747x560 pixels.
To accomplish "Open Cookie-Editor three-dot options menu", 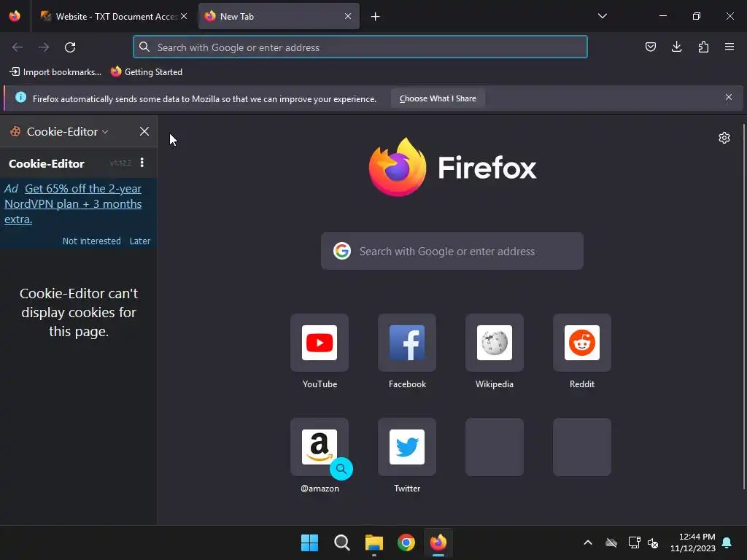I will pyautogui.click(x=142, y=163).
